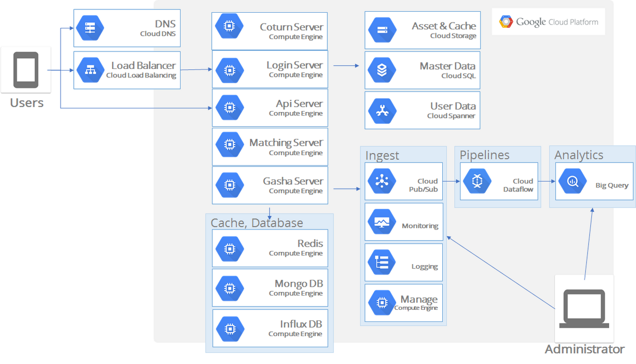636x364 pixels.
Task: Select the Cloud Dataflow icon
Action: coord(477,181)
